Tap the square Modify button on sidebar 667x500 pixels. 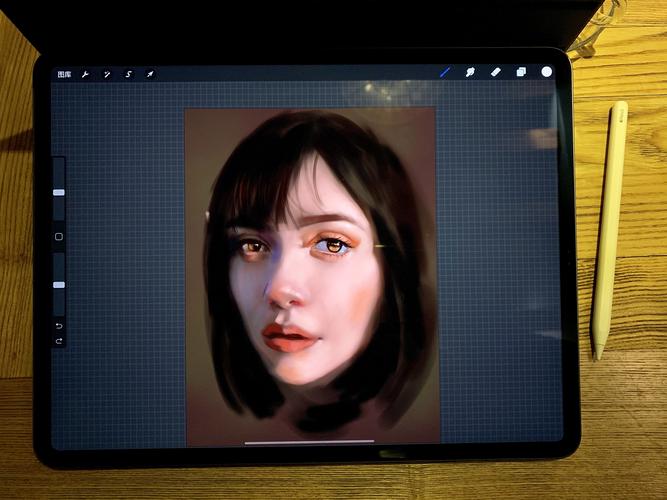pyautogui.click(x=58, y=237)
